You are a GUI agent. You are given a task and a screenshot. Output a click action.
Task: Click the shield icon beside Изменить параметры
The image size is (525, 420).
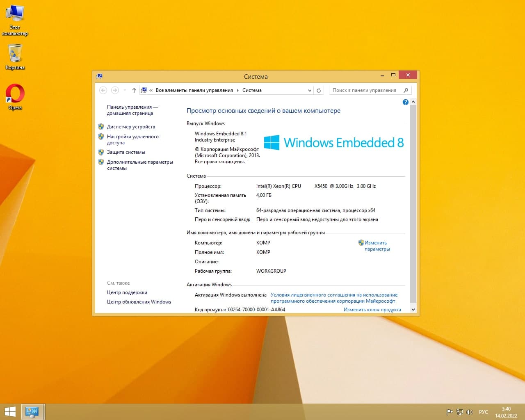(x=361, y=243)
